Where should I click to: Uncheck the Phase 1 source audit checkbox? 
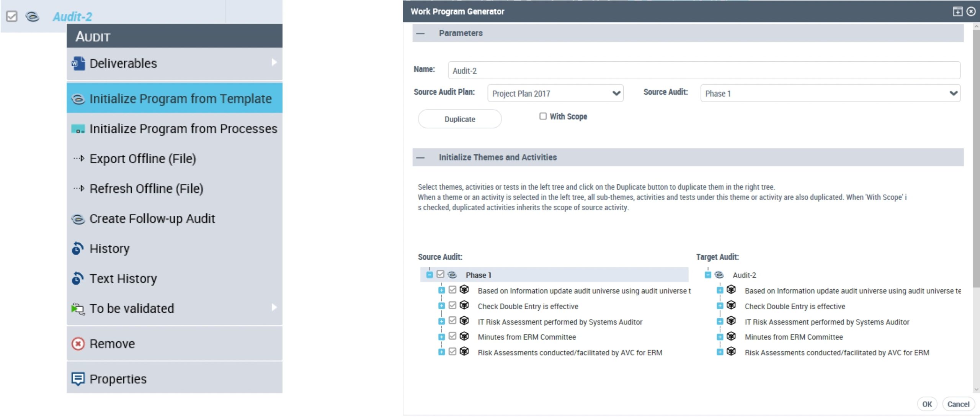(440, 274)
